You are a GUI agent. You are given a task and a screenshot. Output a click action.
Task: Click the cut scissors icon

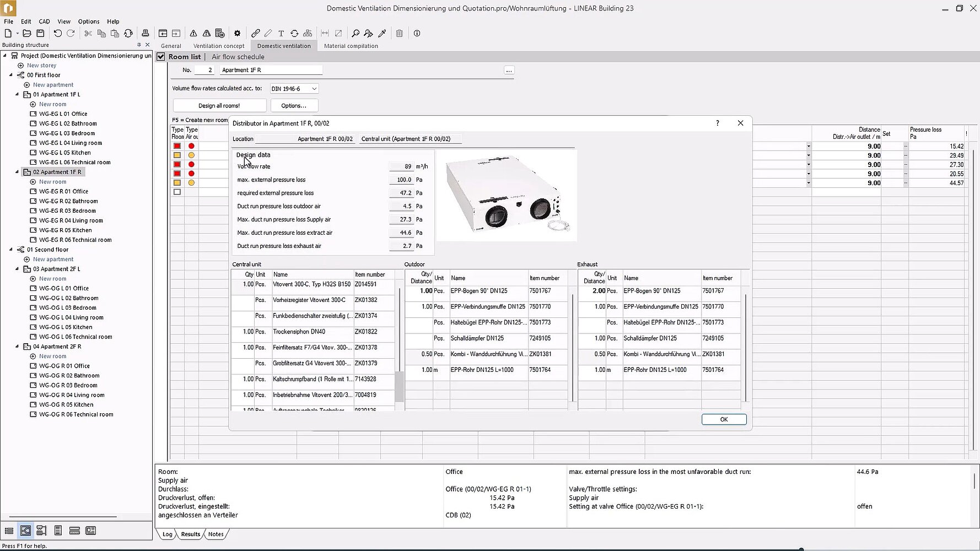point(88,34)
